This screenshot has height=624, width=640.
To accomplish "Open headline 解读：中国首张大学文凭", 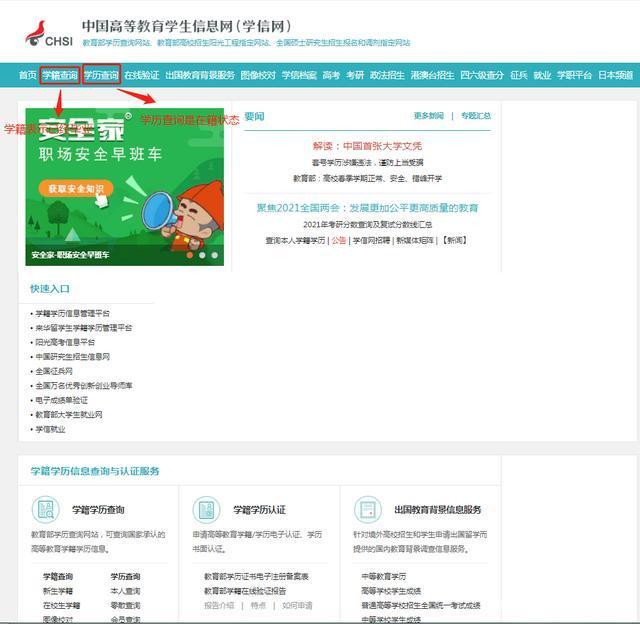I will [x=367, y=146].
